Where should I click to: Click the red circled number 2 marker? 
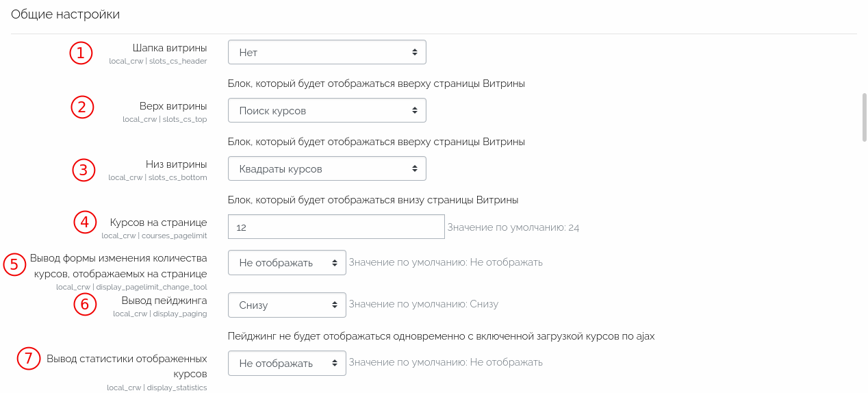(82, 107)
